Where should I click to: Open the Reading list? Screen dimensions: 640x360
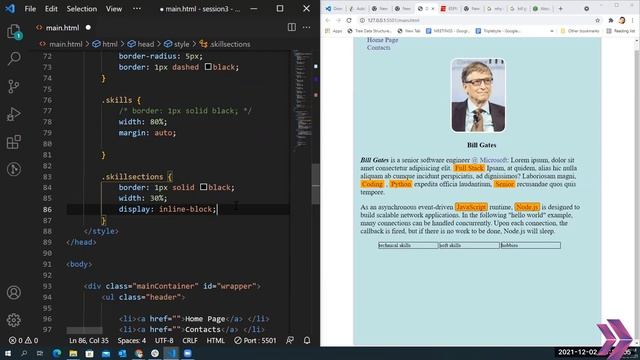(x=620, y=31)
